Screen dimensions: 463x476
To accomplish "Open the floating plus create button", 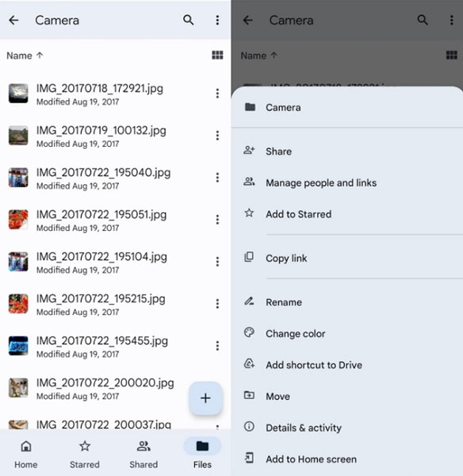I will coord(205,398).
